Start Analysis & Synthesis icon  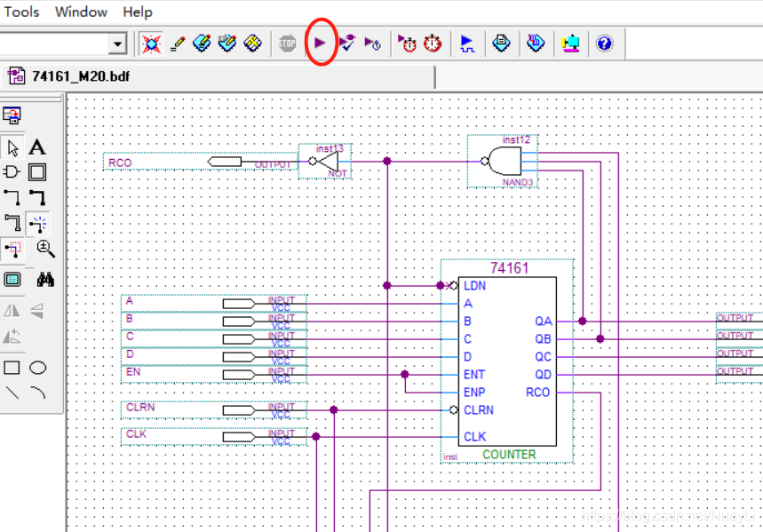point(347,44)
